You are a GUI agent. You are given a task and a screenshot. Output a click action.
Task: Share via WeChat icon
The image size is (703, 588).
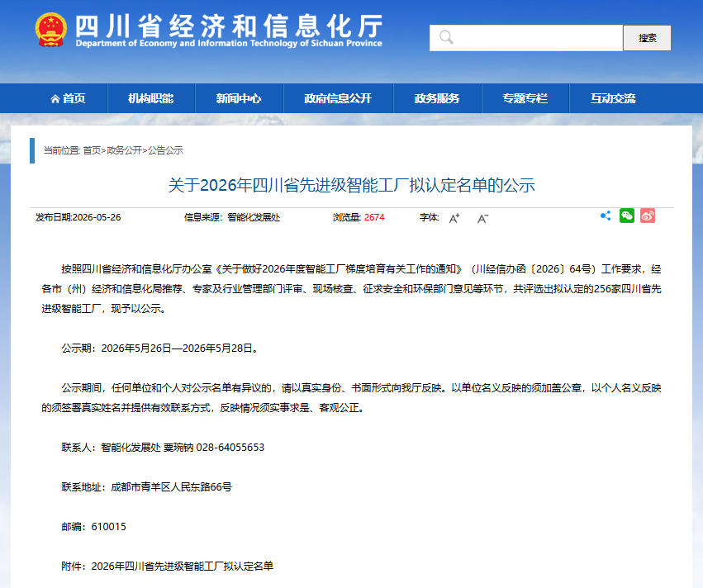(627, 216)
